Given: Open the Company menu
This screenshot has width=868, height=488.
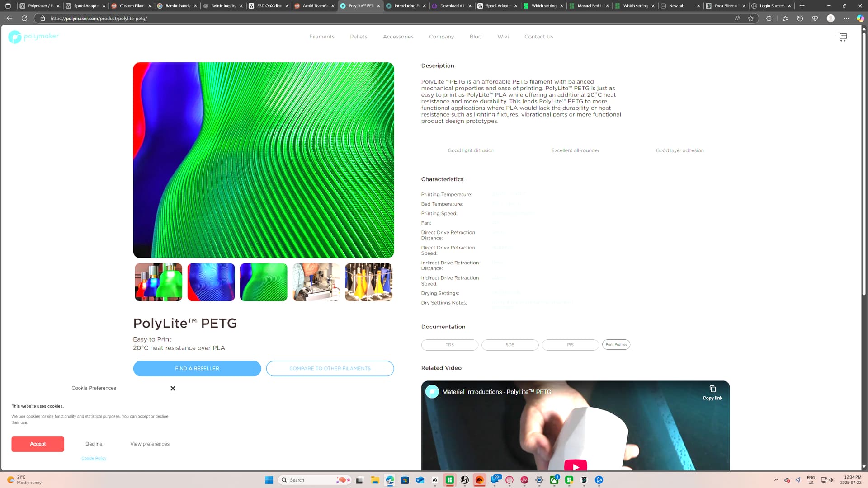Looking at the screenshot, I should coord(441,37).
